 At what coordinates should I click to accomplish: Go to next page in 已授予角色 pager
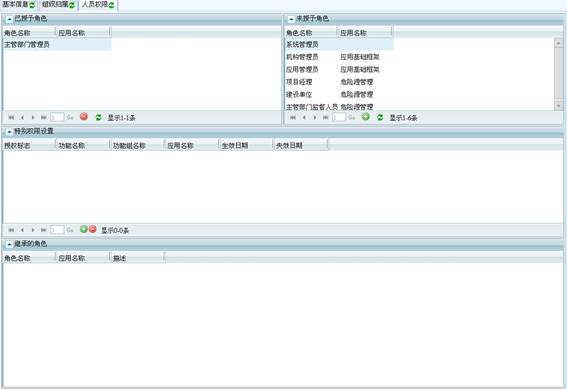[33, 117]
